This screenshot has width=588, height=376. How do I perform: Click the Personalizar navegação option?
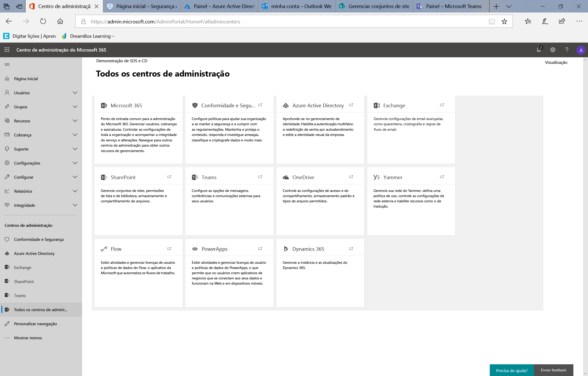35,323
